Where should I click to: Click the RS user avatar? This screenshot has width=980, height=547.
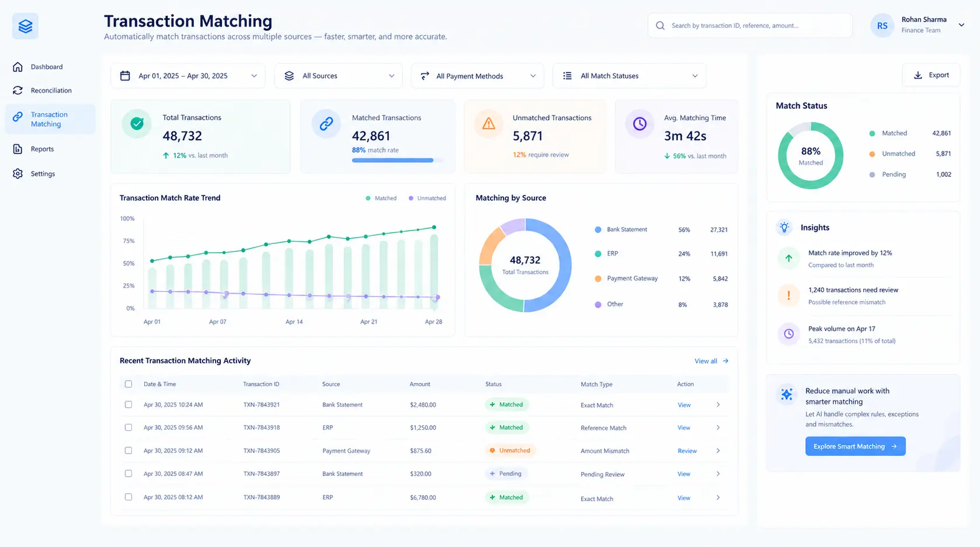tap(882, 26)
